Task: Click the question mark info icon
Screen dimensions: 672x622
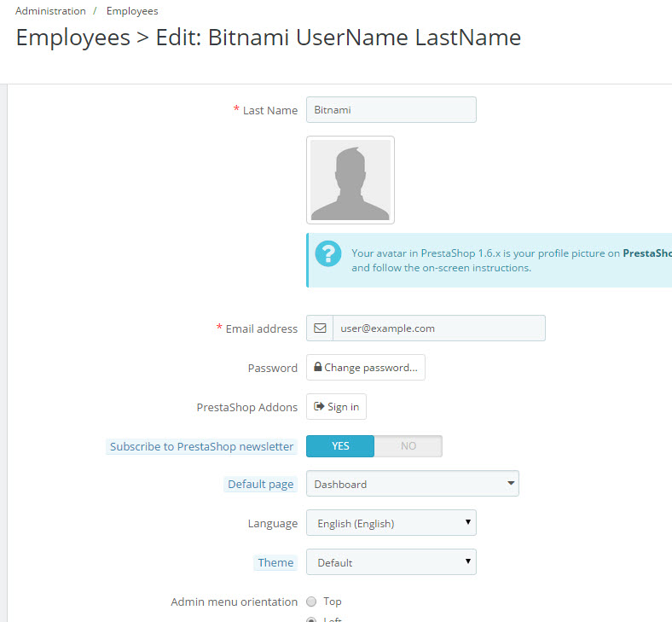Action: tap(327, 253)
